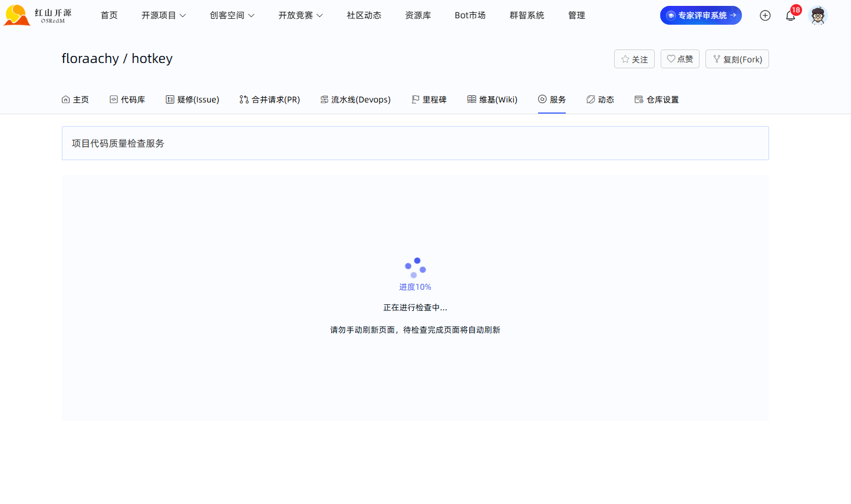Switch to the 动态 tab
This screenshot has height=504, width=851.
[x=601, y=100]
